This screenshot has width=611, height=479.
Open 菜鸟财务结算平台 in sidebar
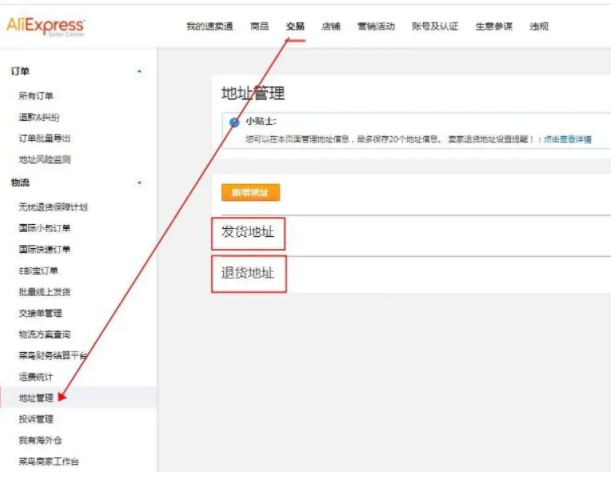53,355
